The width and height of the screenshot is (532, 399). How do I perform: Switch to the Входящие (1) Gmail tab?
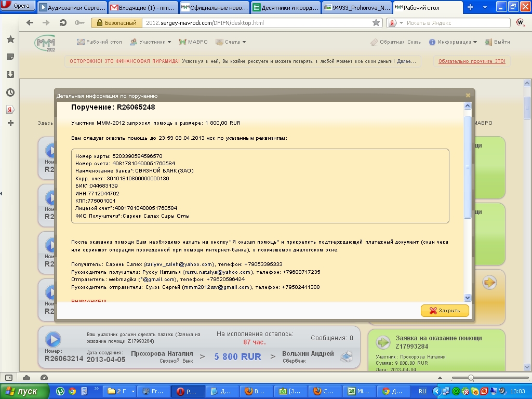coord(143,7)
